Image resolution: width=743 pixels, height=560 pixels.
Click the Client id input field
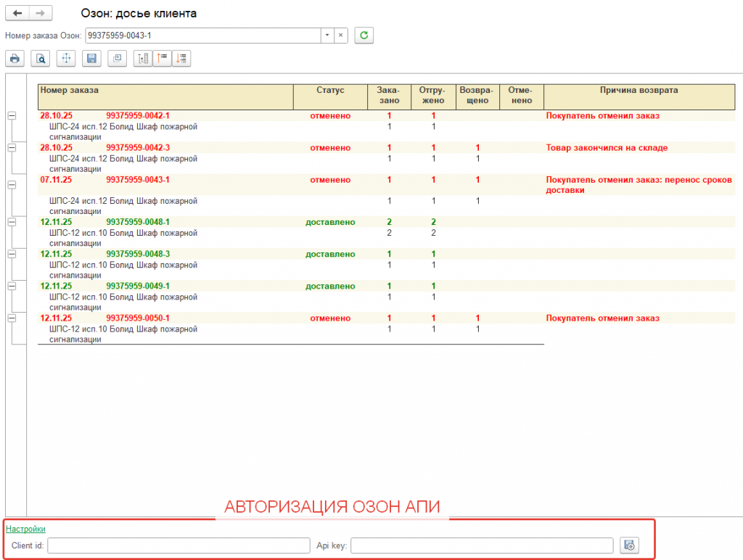pyautogui.click(x=178, y=545)
